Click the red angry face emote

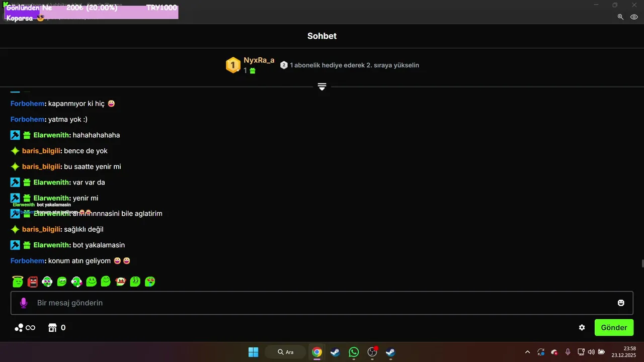33,282
